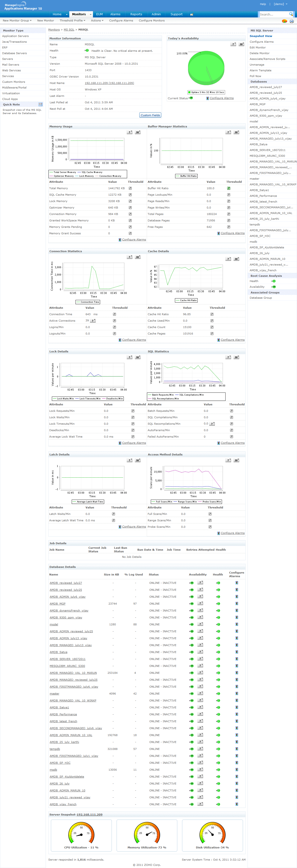
Task: Open the Quick Note edit icon
Action: point(40,105)
